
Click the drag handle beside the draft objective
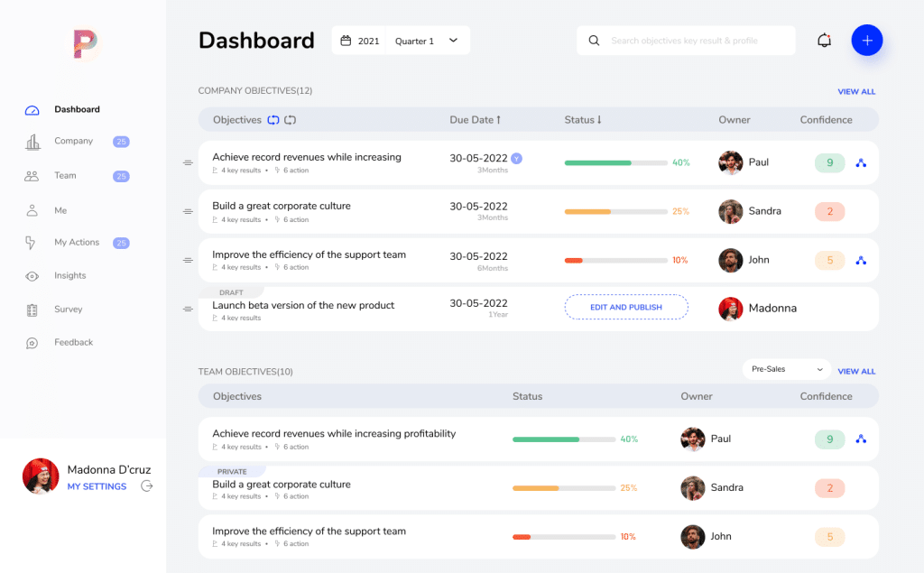pyautogui.click(x=188, y=307)
